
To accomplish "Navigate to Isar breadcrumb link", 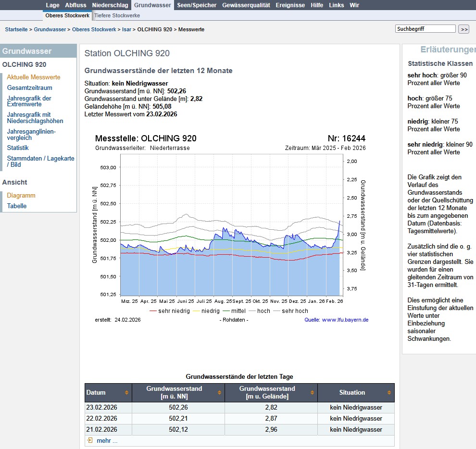I will point(126,29).
